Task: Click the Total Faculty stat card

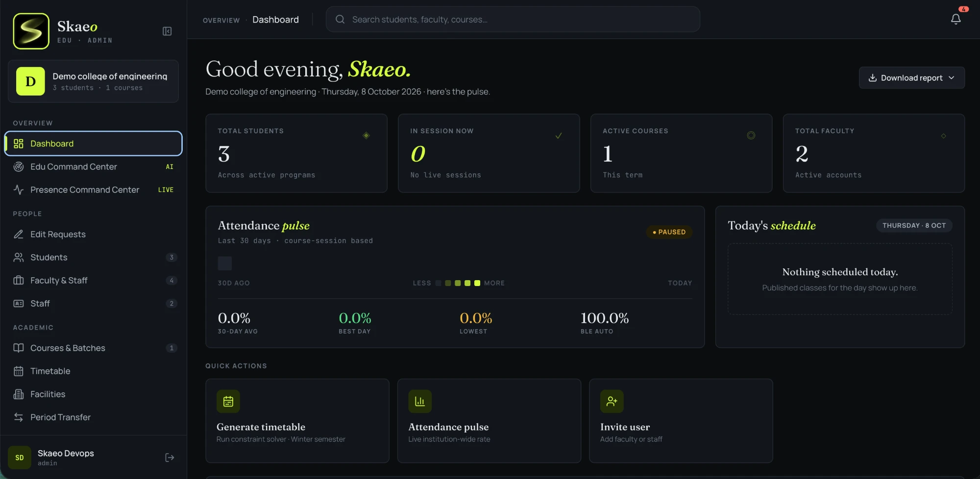Action: (874, 153)
